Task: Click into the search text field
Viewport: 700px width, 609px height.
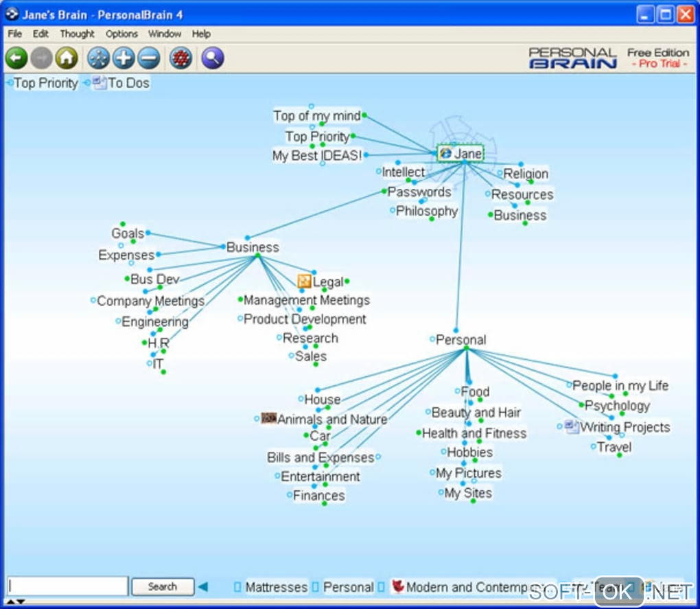Action: tap(68, 586)
